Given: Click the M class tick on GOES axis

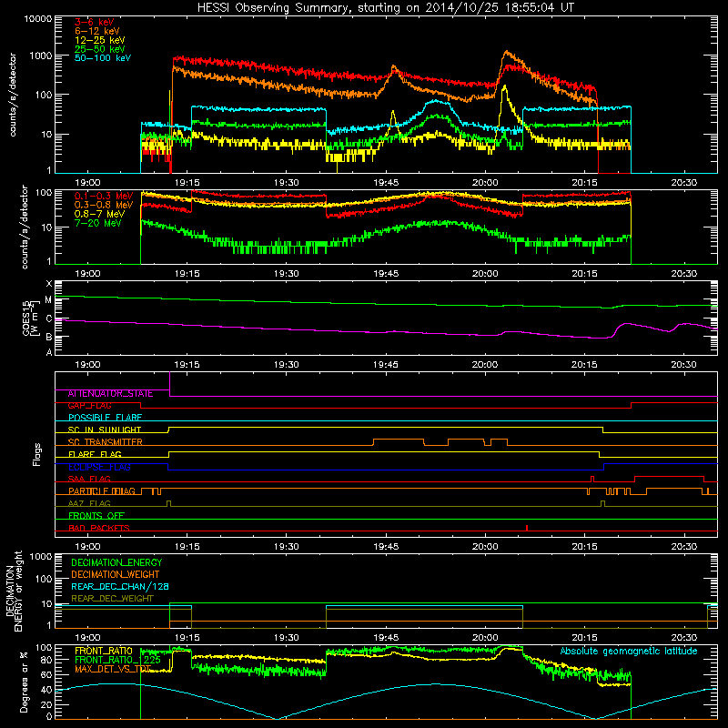Looking at the screenshot, I should pos(49,300).
